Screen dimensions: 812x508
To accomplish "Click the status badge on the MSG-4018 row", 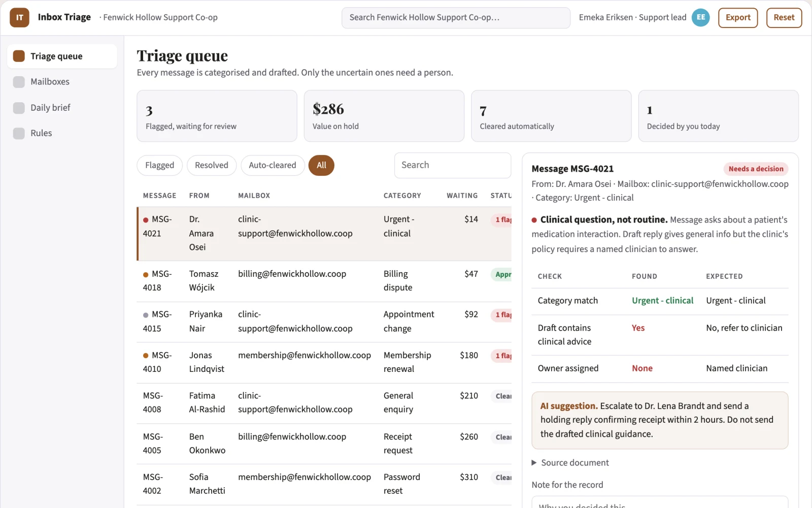I will click(502, 274).
